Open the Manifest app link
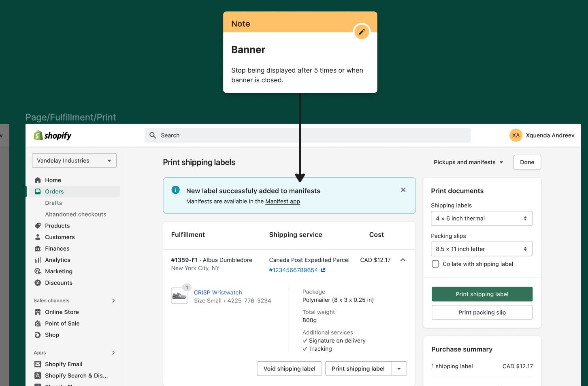588x386 pixels. (x=283, y=201)
